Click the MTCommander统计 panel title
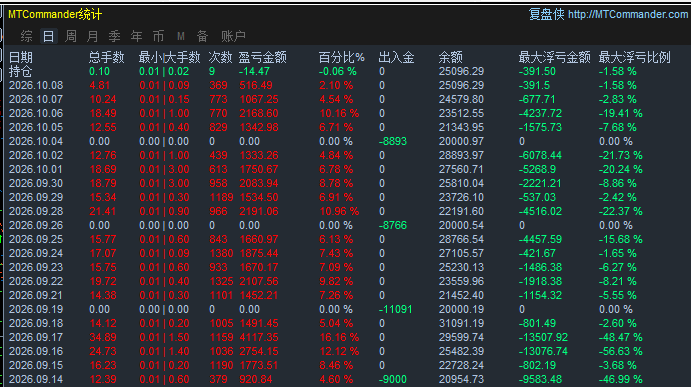The height and width of the screenshot is (387, 691). pos(55,15)
